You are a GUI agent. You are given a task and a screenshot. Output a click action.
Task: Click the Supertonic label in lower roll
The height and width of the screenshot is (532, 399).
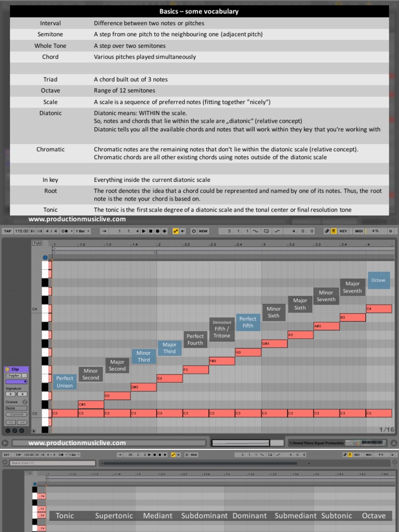[x=114, y=516]
